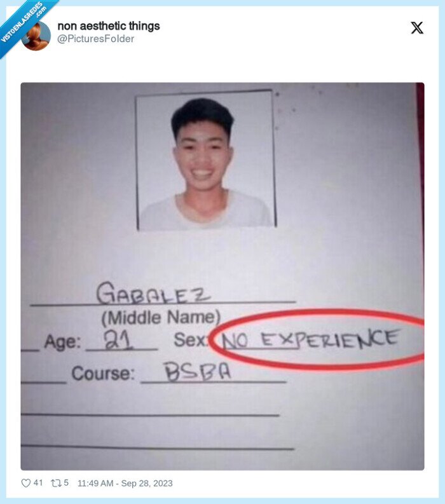This screenshot has height=504, width=445.
Task: Like the tweet using the heart icon
Action: coord(25,483)
